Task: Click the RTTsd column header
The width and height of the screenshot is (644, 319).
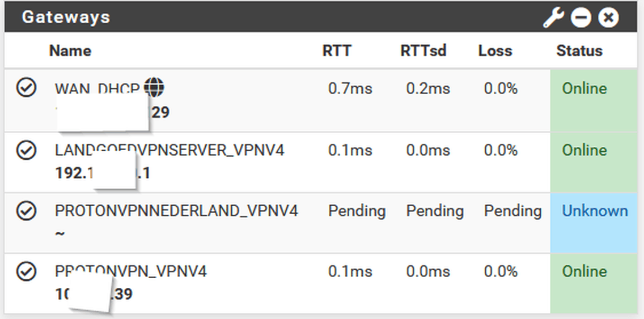Action: click(423, 51)
